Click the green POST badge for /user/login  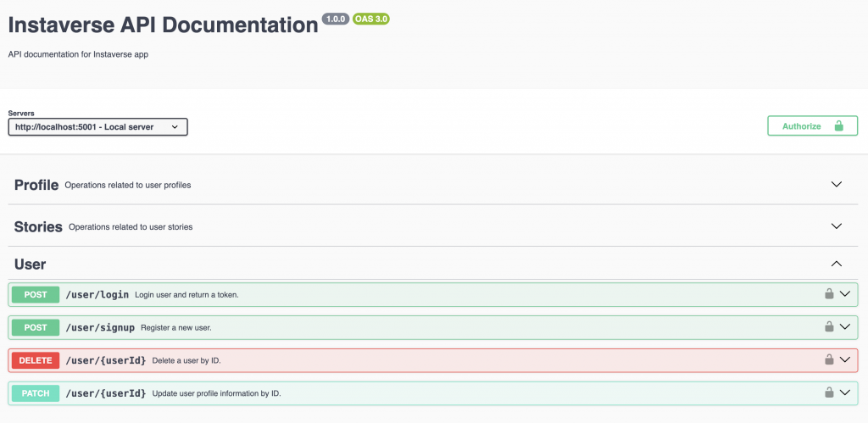click(x=36, y=294)
